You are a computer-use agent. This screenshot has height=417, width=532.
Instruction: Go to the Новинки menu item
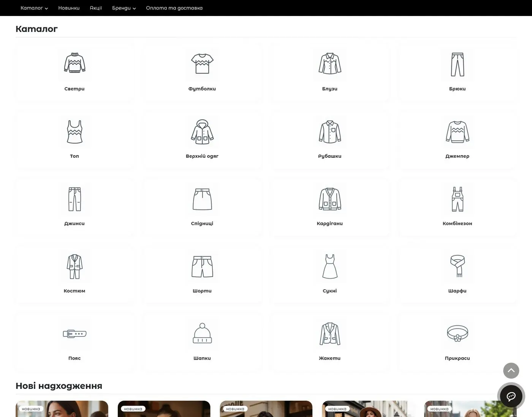coord(69,8)
